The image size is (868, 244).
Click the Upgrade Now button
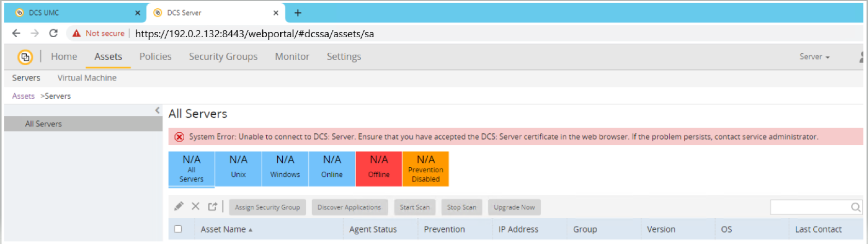click(x=514, y=207)
